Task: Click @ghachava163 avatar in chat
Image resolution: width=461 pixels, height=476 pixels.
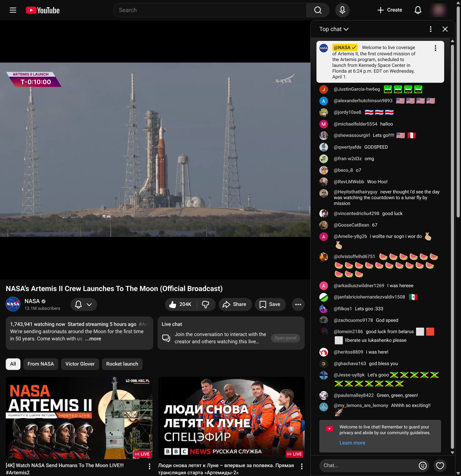Action: pyautogui.click(x=324, y=364)
